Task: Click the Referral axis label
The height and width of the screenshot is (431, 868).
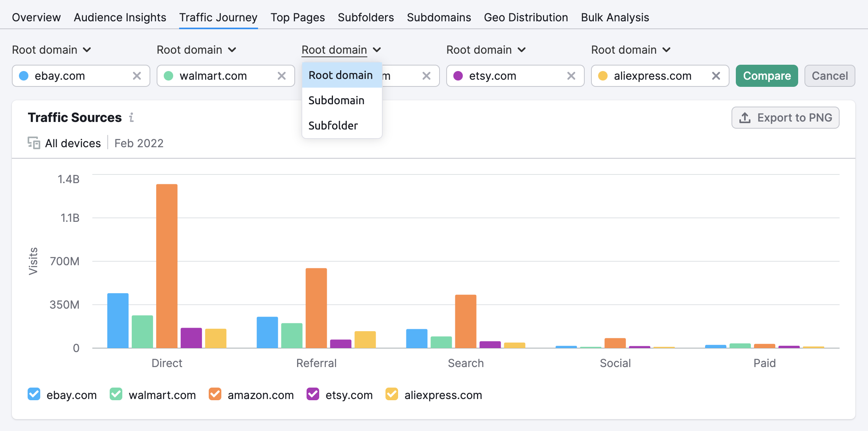Action: point(316,363)
